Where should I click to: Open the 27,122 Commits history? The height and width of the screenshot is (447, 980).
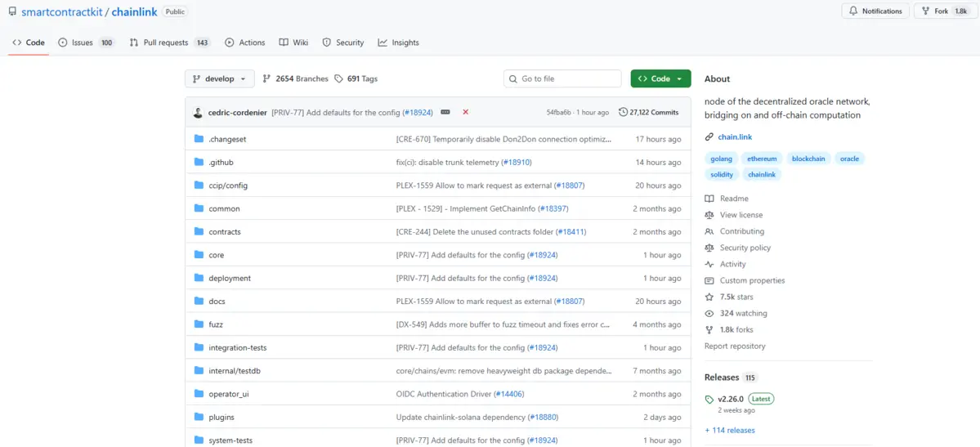click(649, 112)
